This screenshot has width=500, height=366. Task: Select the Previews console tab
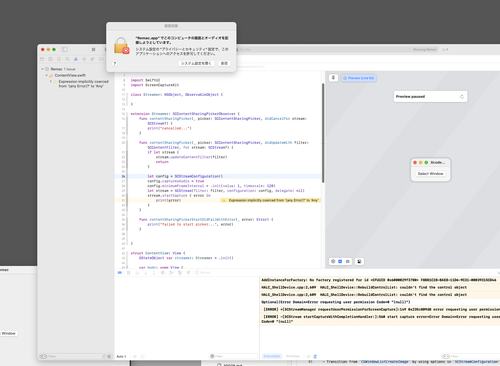pos(293,356)
